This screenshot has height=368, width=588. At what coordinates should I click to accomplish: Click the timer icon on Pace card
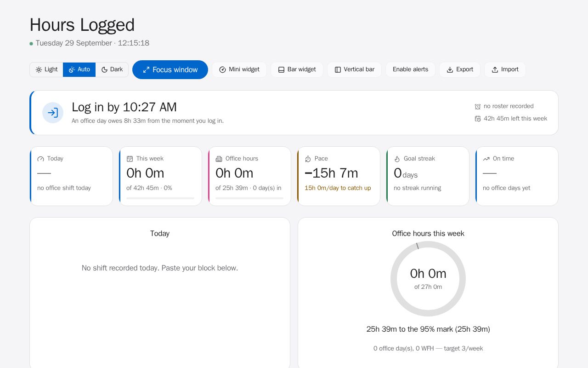click(x=308, y=159)
